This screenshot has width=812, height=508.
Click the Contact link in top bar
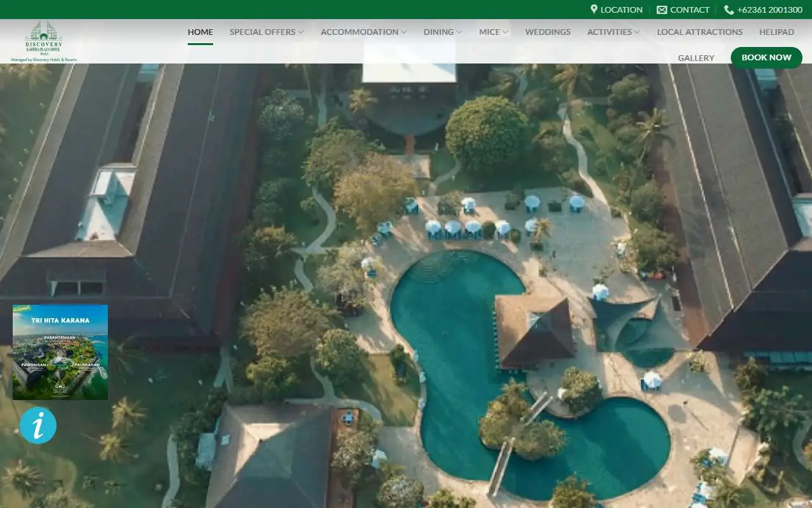click(x=690, y=10)
